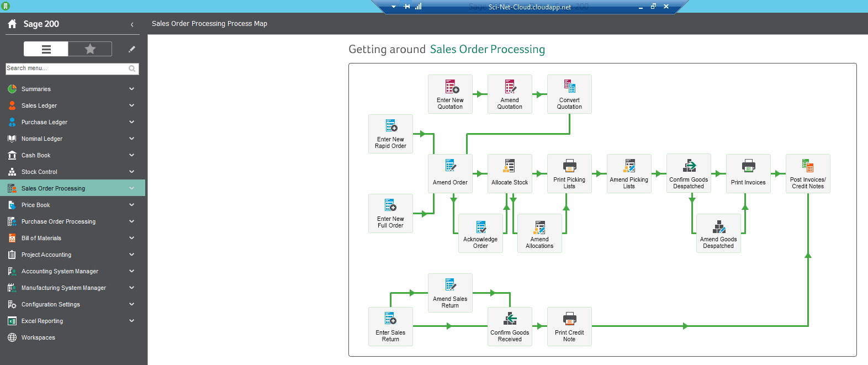Open the Acknowledge Order tile
868x365 pixels.
pos(480,233)
